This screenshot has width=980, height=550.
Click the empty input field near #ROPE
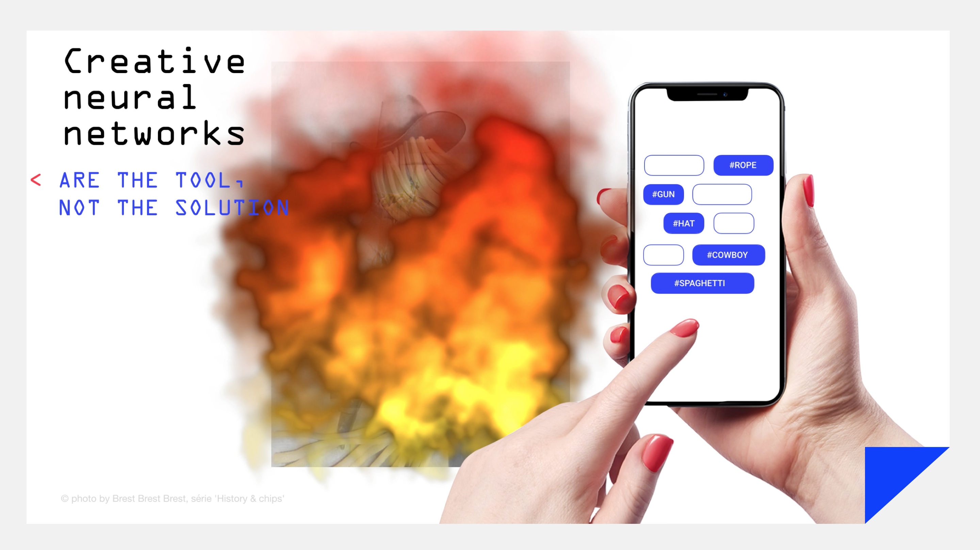click(x=673, y=165)
